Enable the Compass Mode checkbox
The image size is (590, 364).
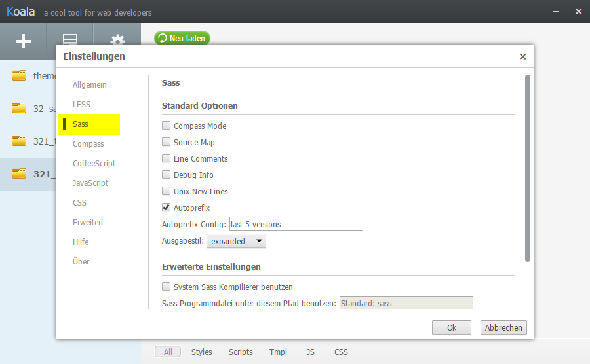pos(167,126)
